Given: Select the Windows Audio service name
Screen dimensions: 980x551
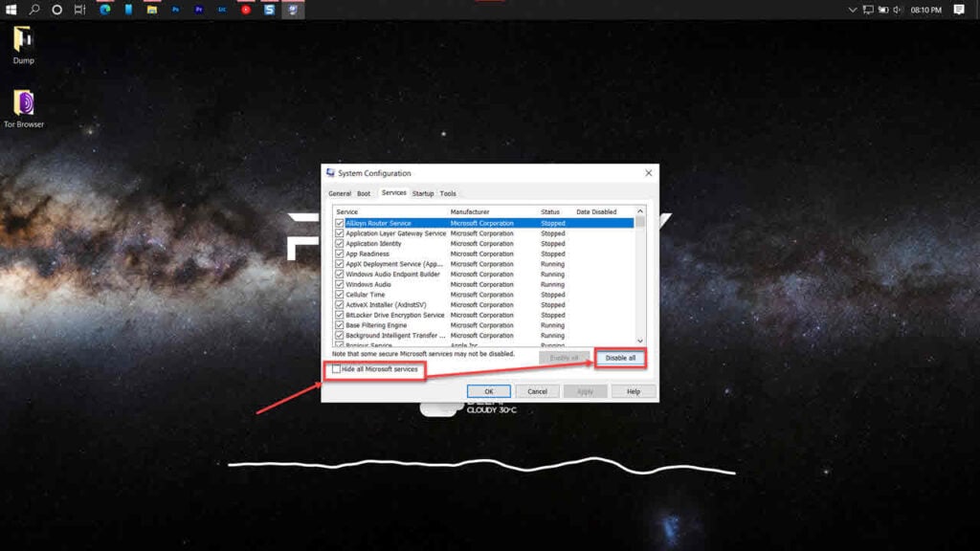Looking at the screenshot, I should click(368, 284).
